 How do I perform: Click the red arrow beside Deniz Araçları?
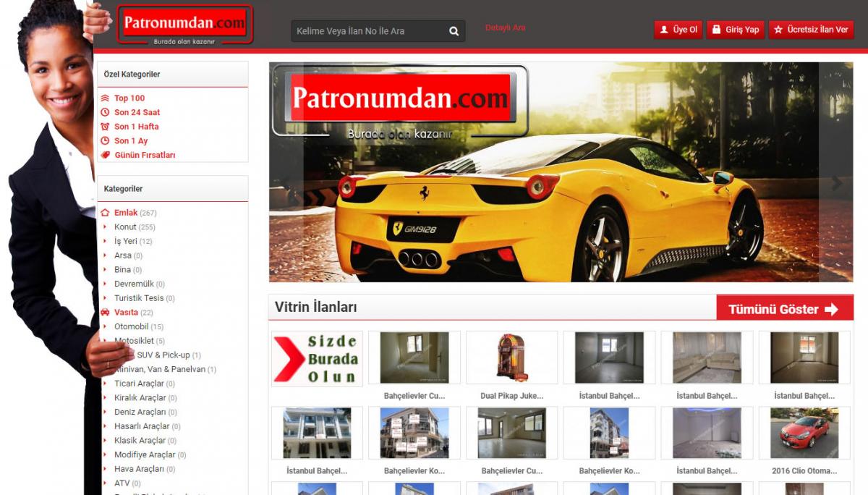pos(106,412)
